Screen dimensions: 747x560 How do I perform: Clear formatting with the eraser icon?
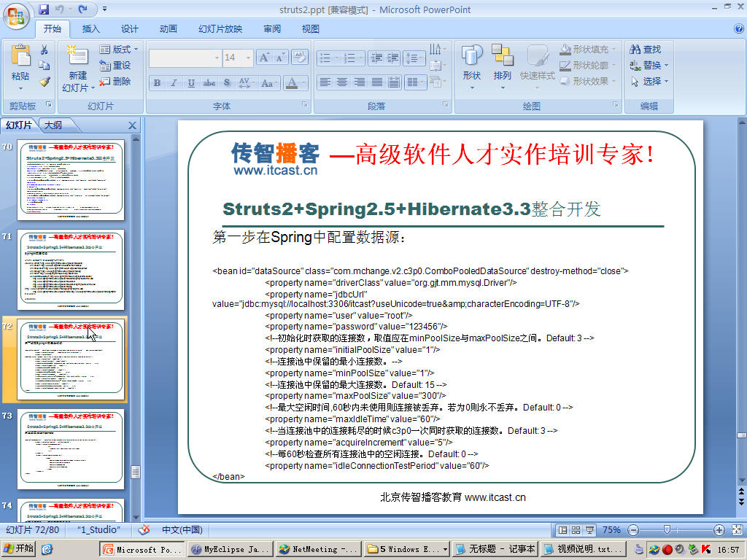pyautogui.click(x=300, y=57)
